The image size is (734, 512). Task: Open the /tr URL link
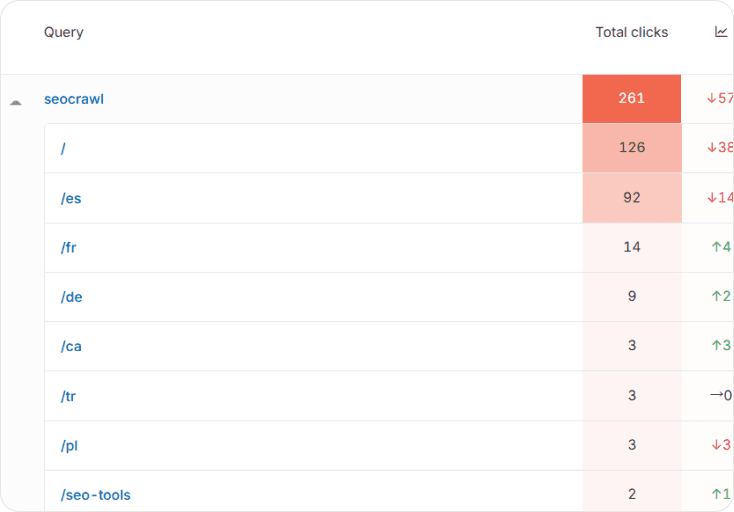[68, 396]
